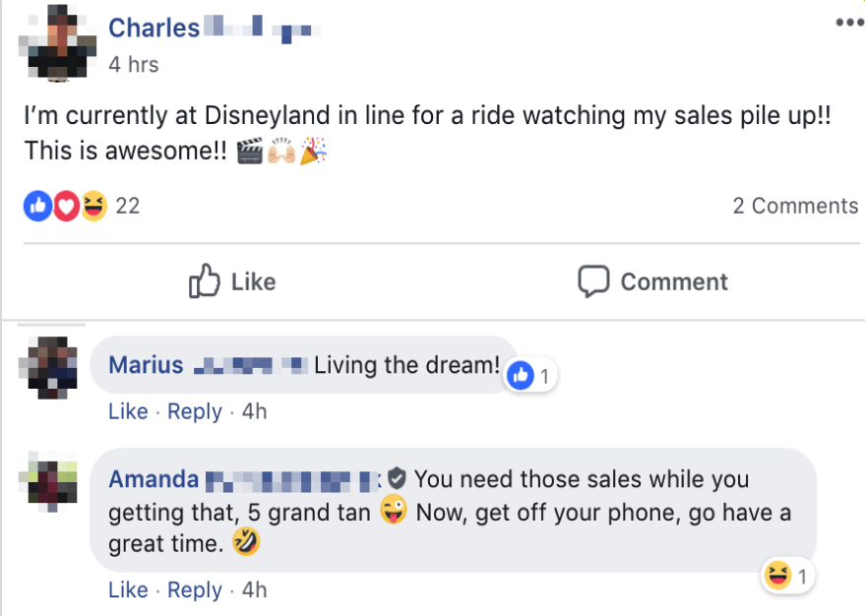Click the verified badge next to Amanda's name

coord(397,479)
